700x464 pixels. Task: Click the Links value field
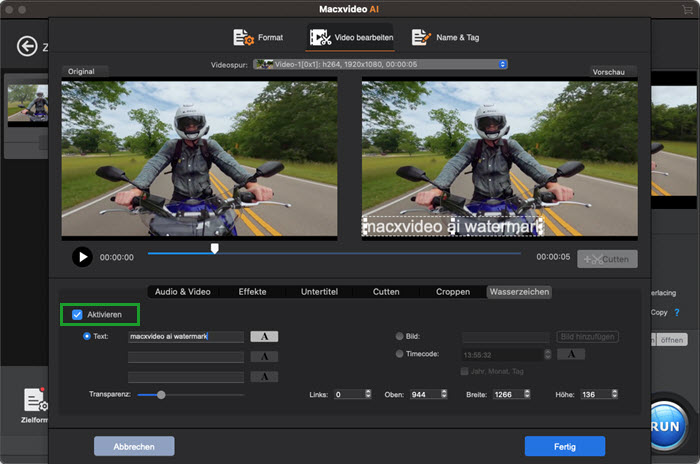tap(349, 394)
